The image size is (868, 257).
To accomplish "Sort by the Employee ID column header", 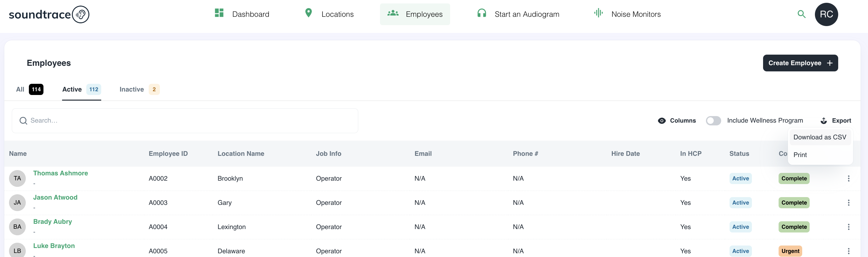I will pos(168,154).
